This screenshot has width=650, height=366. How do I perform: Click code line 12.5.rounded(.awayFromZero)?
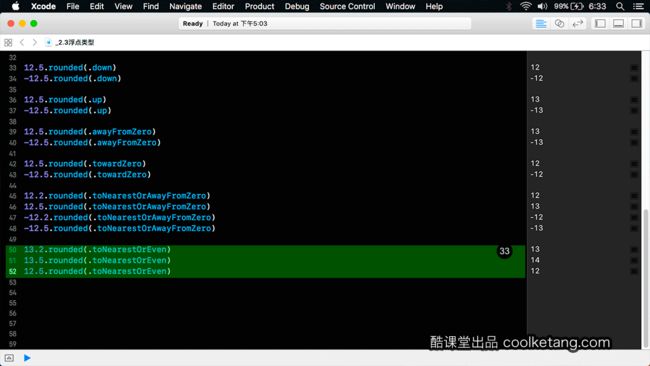(90, 131)
